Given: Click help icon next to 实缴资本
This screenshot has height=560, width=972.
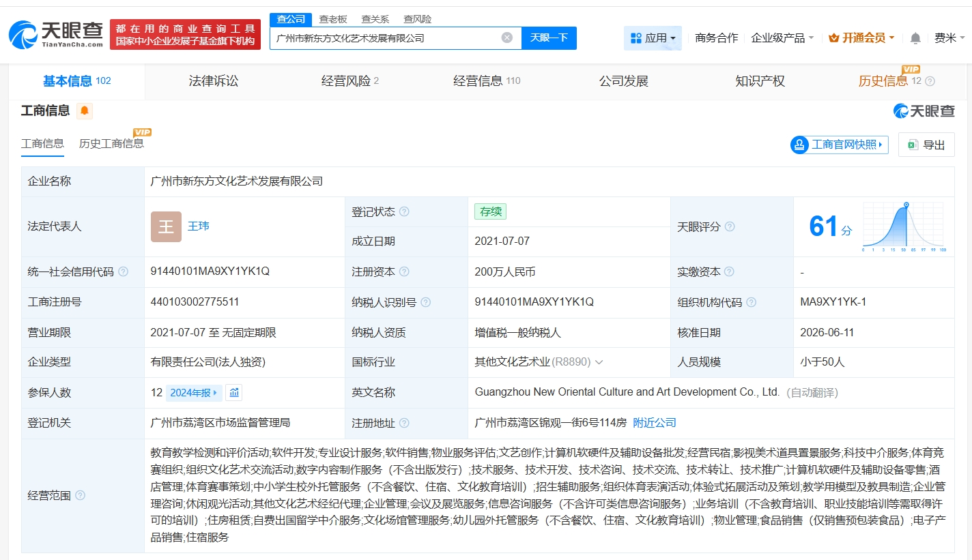Looking at the screenshot, I should 729,271.
